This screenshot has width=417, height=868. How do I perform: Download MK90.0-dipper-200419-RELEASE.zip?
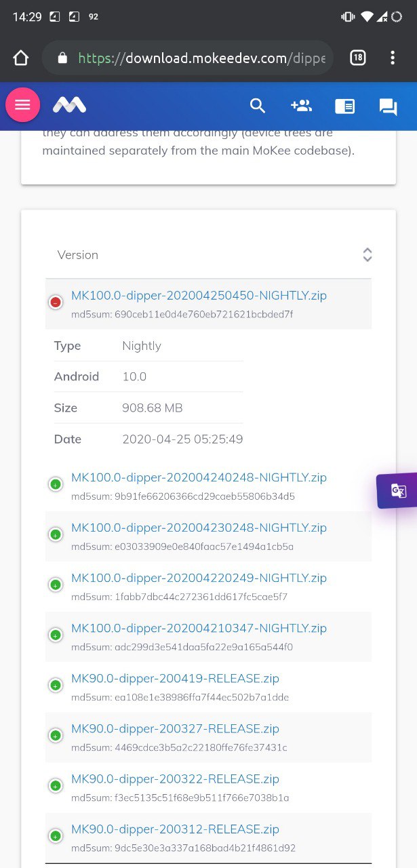[175, 678]
